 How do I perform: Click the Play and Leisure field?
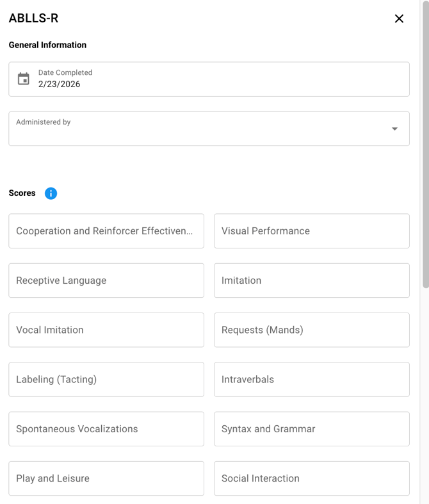point(106,478)
